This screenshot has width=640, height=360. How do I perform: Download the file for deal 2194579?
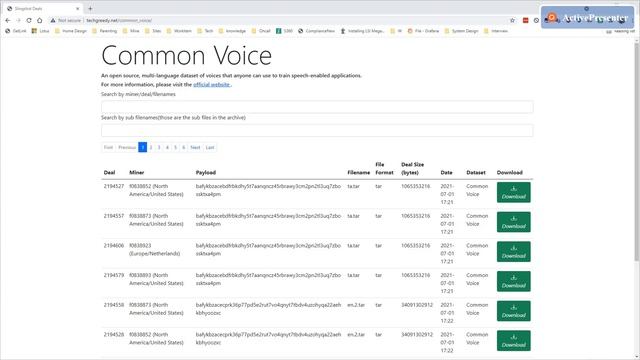click(x=513, y=281)
